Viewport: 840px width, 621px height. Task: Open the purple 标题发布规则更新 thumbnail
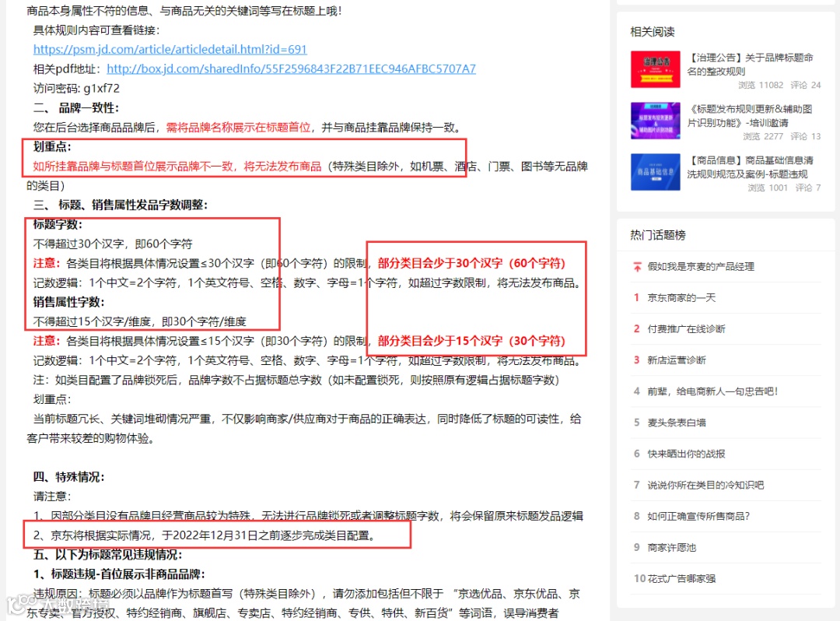(x=655, y=121)
